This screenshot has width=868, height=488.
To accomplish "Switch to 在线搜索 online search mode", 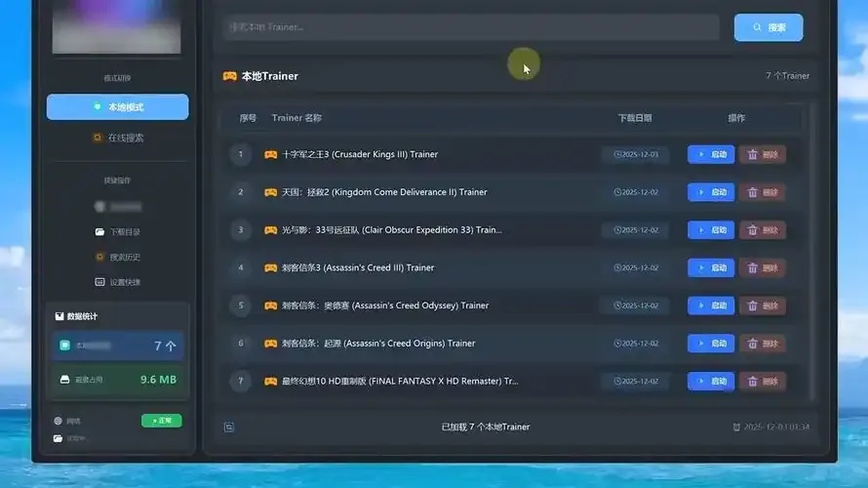I will pos(117,138).
